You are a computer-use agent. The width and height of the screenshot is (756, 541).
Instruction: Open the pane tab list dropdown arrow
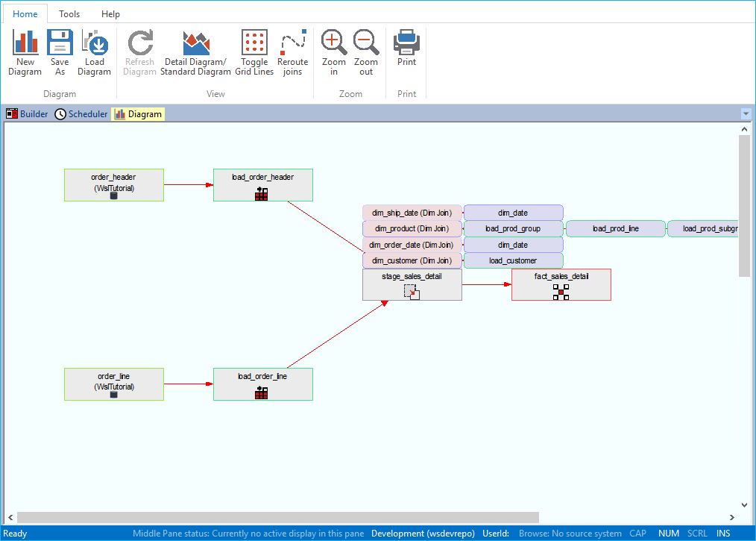click(x=746, y=114)
